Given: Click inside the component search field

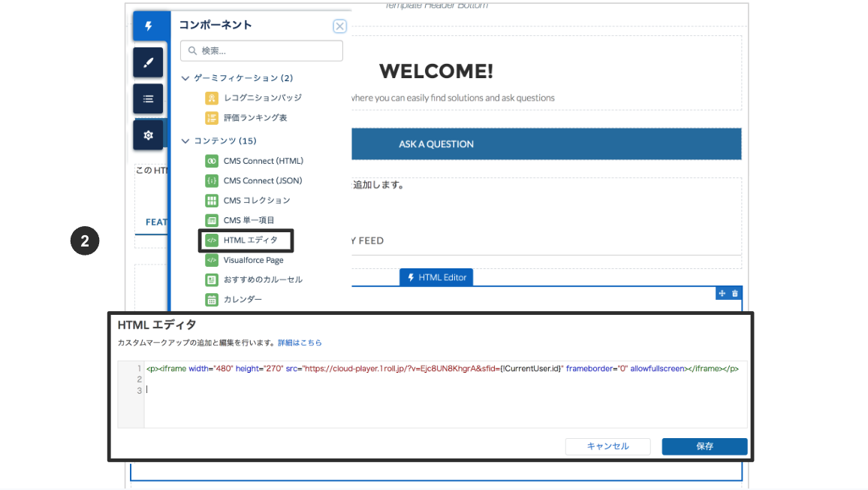Looking at the screenshot, I should (x=261, y=50).
